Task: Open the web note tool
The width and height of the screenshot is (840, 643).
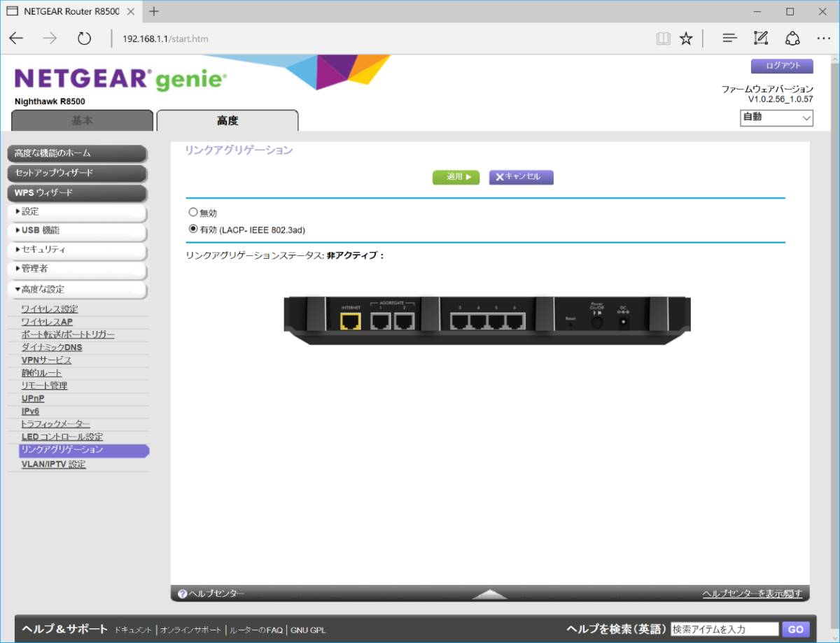Action: point(761,38)
